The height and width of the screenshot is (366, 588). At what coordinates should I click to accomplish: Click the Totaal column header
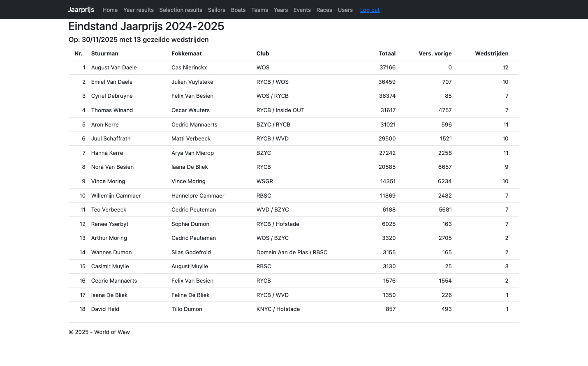387,53
